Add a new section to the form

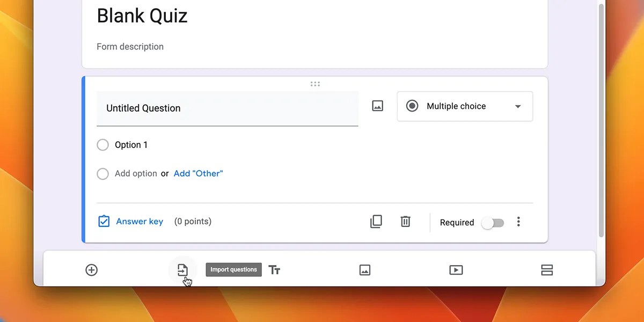click(x=547, y=270)
